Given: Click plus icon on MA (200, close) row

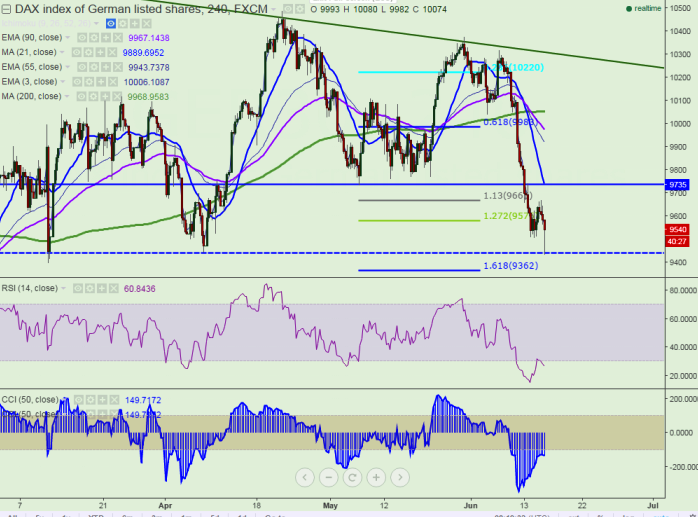Looking at the screenshot, I should click(105, 97).
